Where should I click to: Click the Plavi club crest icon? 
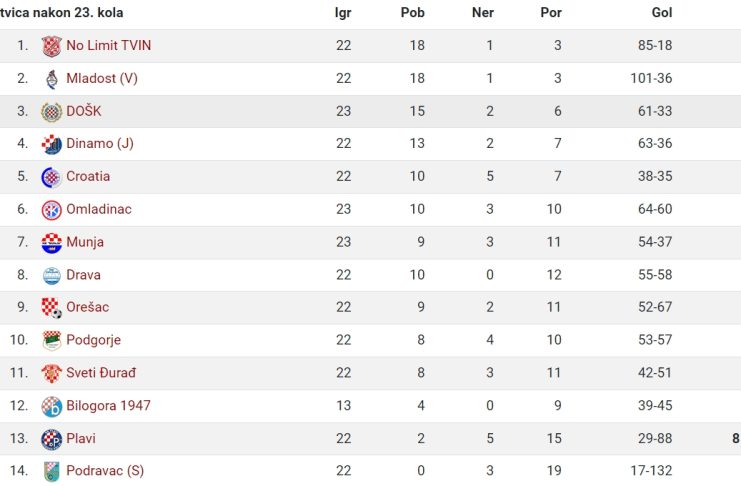[52, 439]
